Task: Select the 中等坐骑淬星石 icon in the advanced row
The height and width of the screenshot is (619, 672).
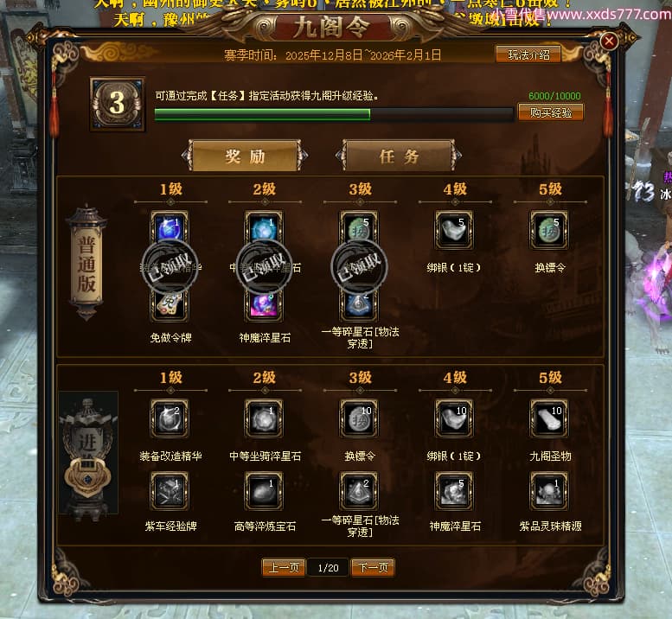Action: click(x=264, y=418)
